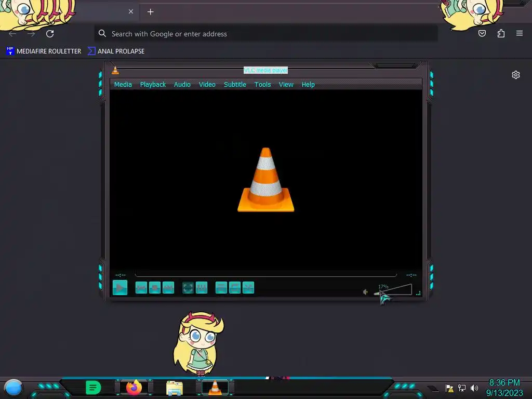Open the Start orb on the taskbar
Screen dimensions: 532x399
14,388
